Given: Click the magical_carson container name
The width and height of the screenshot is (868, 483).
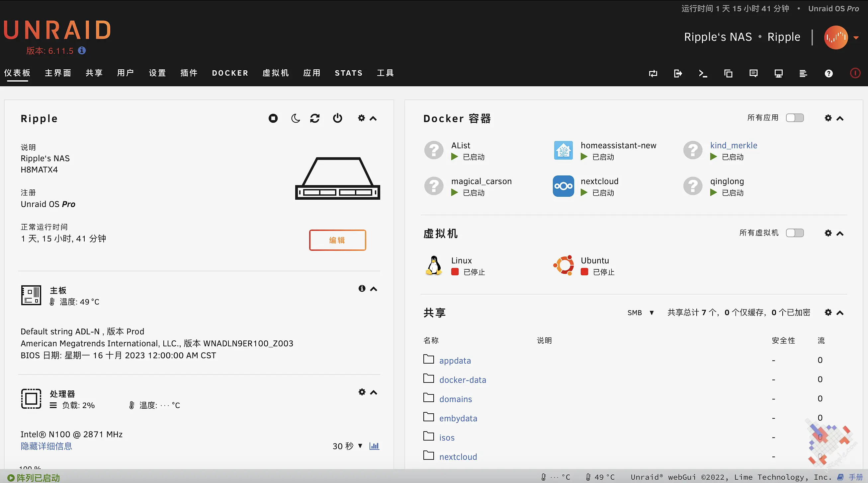Looking at the screenshot, I should (x=481, y=181).
